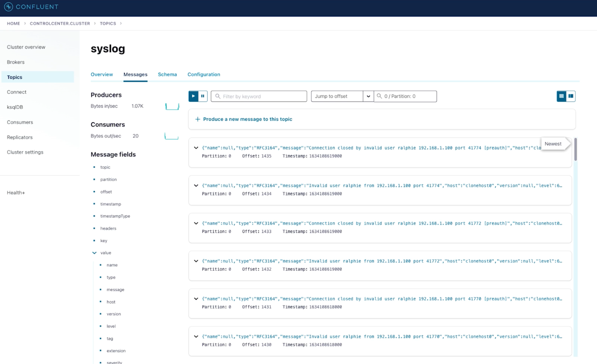Collapse the value field tree
This screenshot has width=597, height=364.
(95, 253)
